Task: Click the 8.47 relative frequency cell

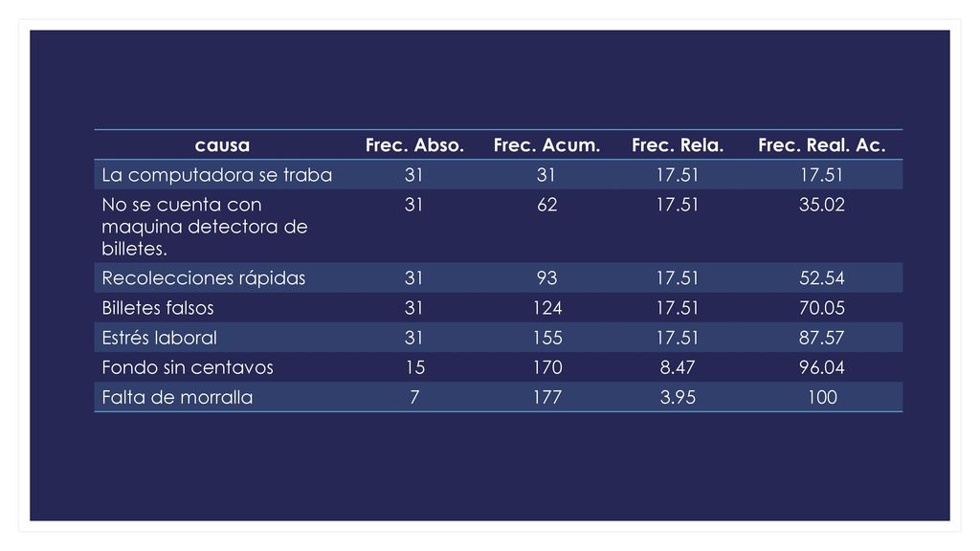Action: tap(678, 367)
